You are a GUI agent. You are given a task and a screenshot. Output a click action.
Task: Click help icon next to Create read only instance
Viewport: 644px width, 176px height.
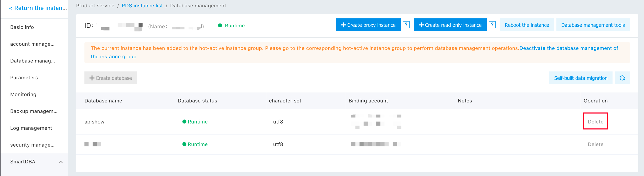pos(492,25)
